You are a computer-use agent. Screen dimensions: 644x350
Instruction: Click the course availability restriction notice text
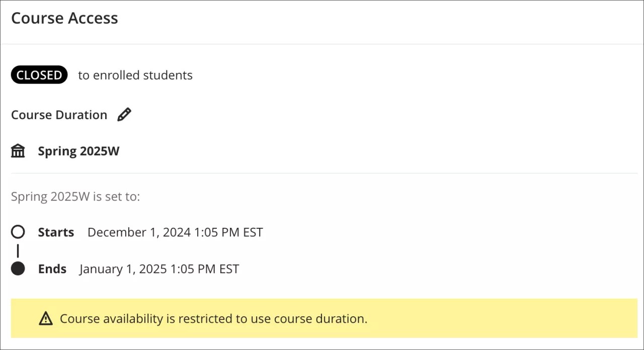(213, 318)
